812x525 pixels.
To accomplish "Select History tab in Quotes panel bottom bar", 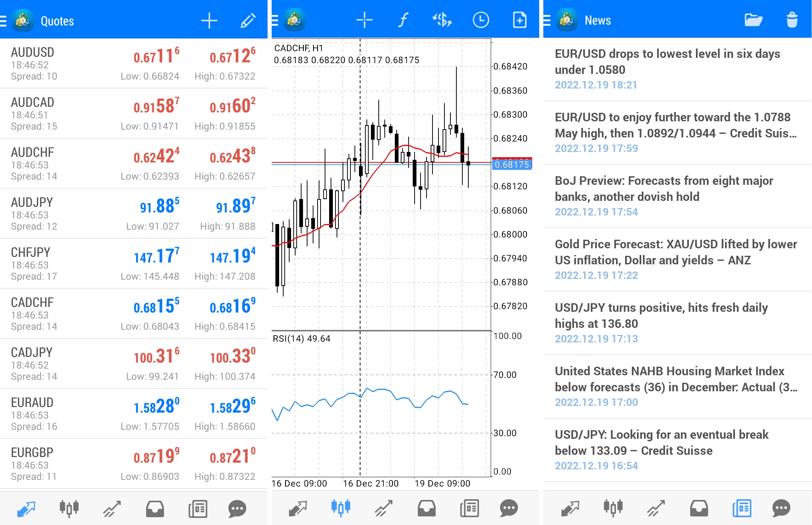I will pos(155,509).
